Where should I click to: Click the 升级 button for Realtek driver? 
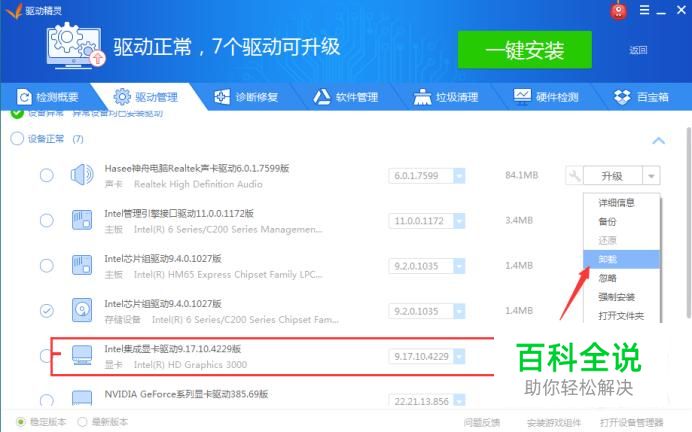[x=613, y=176]
